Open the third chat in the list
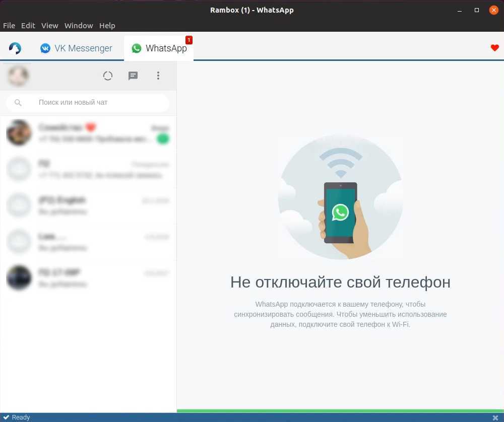504x422 pixels. tap(88, 205)
